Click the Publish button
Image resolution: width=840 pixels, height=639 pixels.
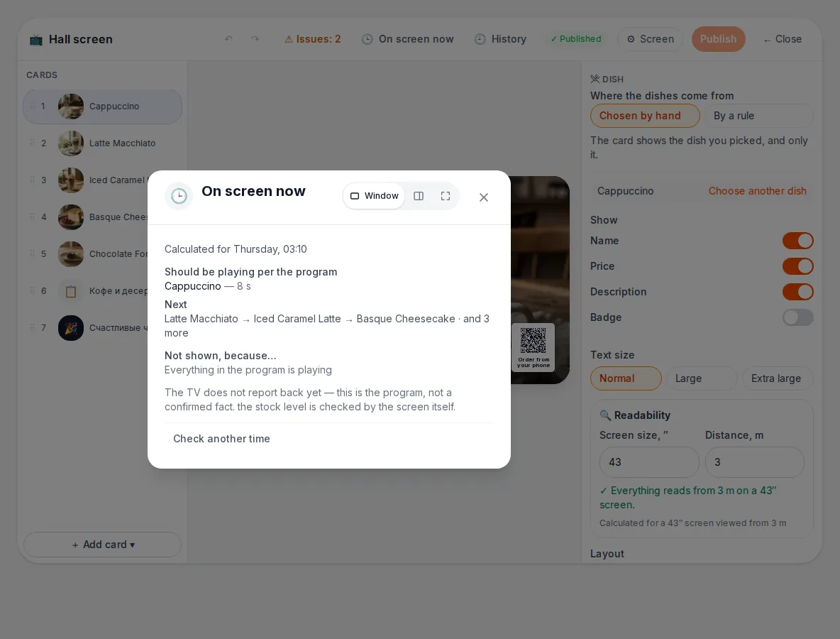point(718,39)
